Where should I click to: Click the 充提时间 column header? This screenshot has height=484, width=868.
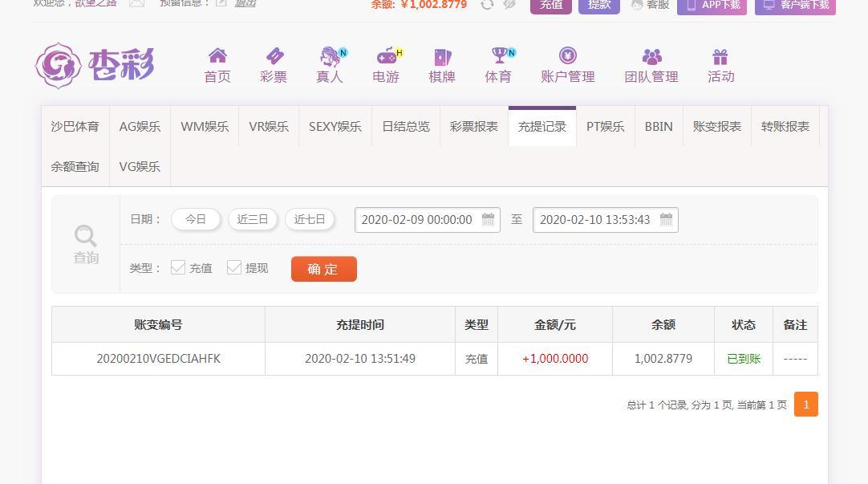click(x=360, y=324)
